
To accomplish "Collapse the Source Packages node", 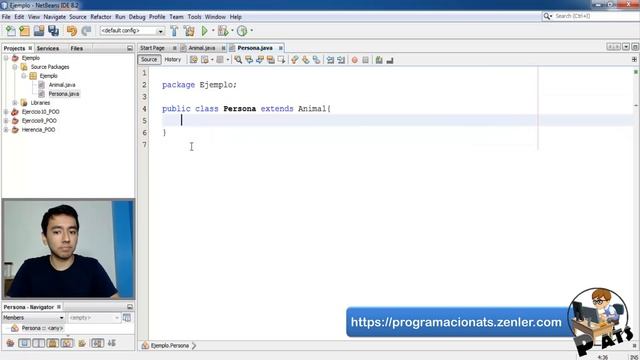I will point(15,67).
